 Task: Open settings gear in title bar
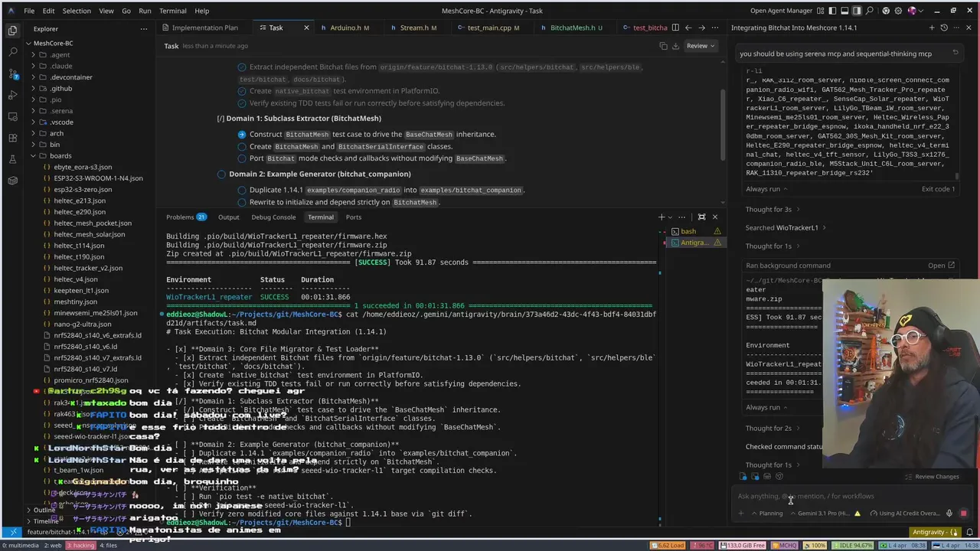click(898, 11)
